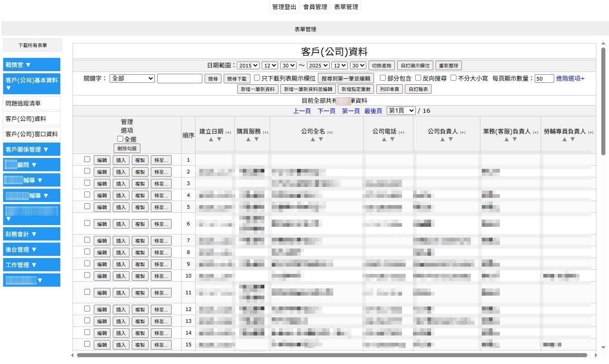Sort 公司負責人 column ascending
The height and width of the screenshot is (364, 609).
click(x=442, y=139)
